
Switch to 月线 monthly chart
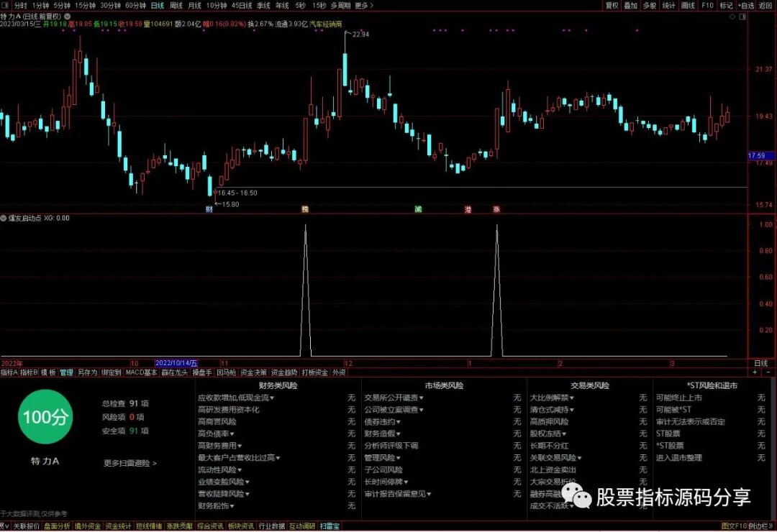click(195, 6)
